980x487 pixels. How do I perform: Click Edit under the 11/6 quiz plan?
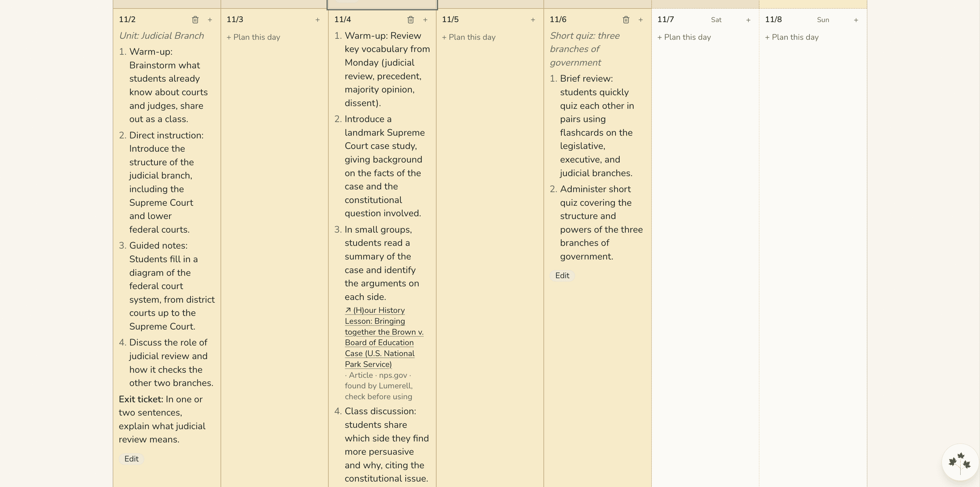click(x=562, y=275)
